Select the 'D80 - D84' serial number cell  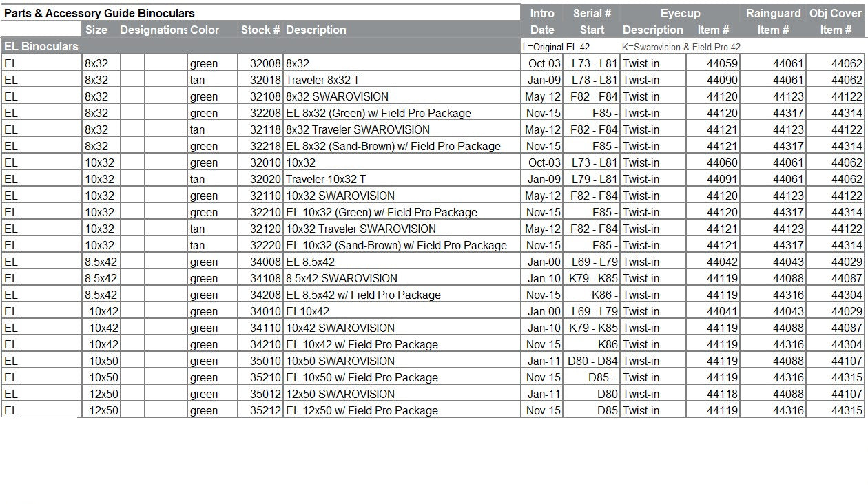tap(592, 361)
